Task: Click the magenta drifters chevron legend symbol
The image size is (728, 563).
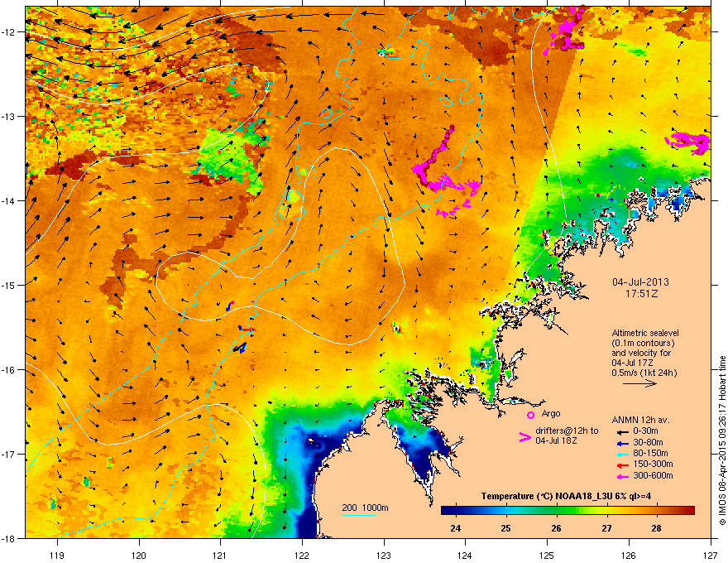Action: [525, 436]
